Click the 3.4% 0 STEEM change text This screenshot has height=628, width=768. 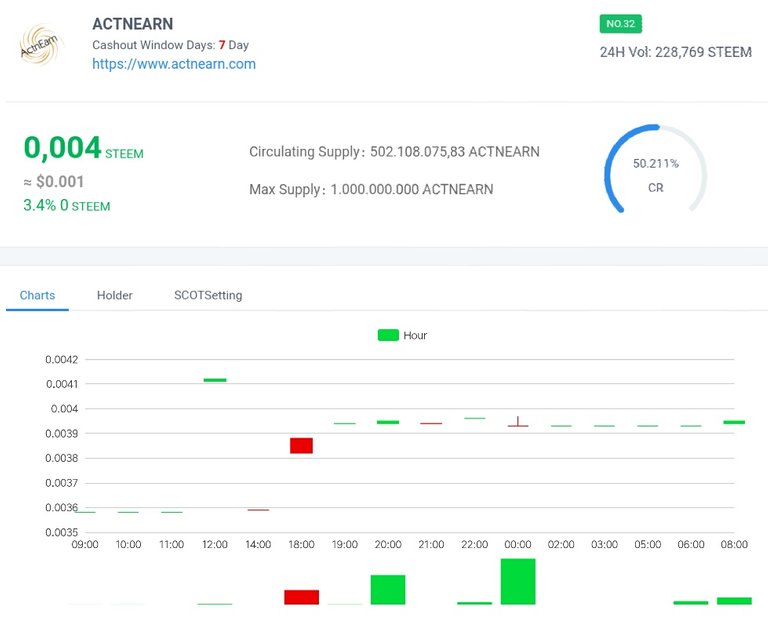click(x=67, y=205)
